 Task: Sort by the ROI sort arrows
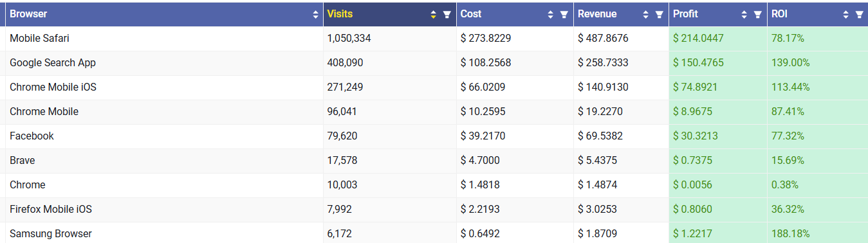click(x=845, y=14)
